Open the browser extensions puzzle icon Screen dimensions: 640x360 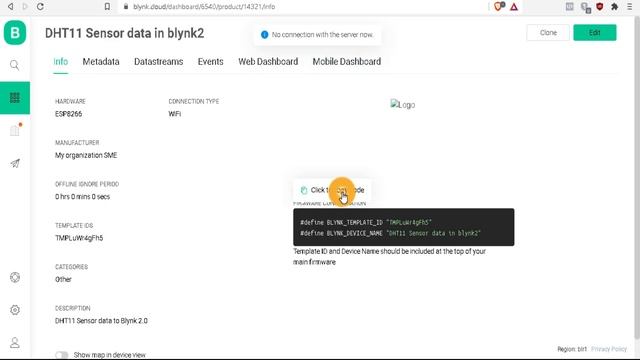coord(614,7)
